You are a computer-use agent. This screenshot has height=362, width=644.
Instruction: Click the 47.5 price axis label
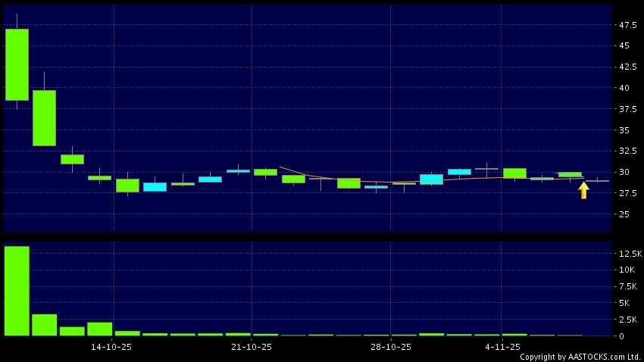point(627,25)
